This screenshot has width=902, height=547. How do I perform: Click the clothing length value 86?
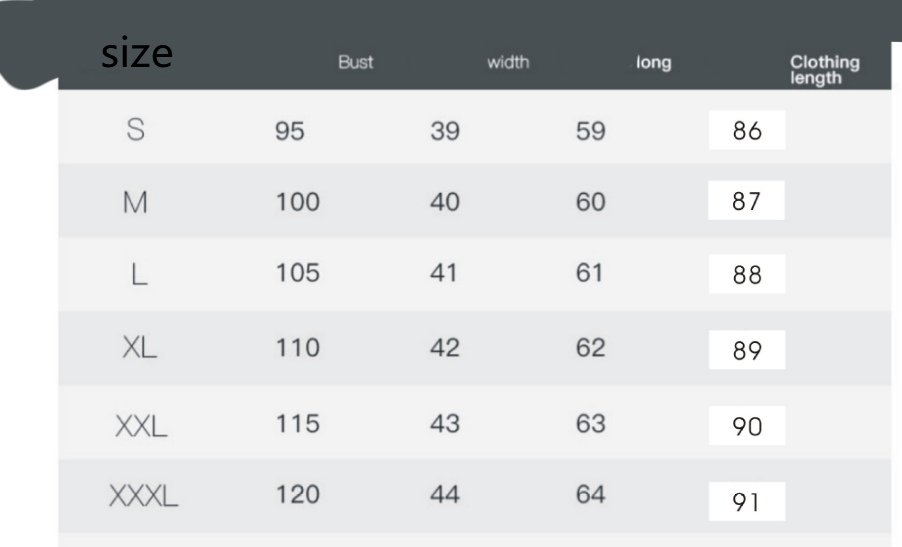(747, 131)
